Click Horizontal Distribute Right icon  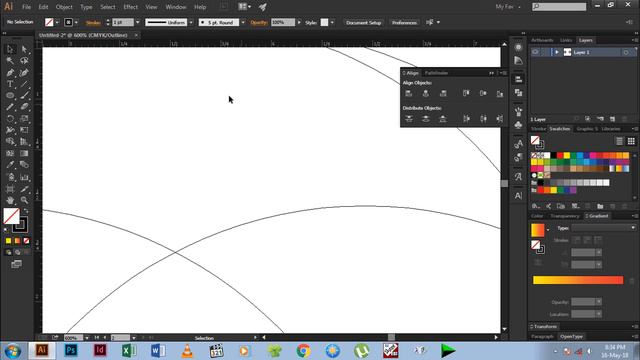[x=500, y=119]
